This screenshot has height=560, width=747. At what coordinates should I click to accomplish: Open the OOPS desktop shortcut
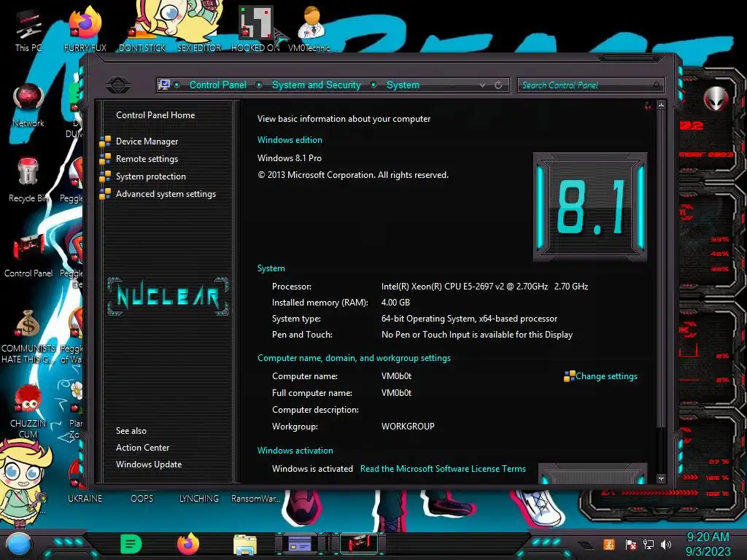[142, 499]
